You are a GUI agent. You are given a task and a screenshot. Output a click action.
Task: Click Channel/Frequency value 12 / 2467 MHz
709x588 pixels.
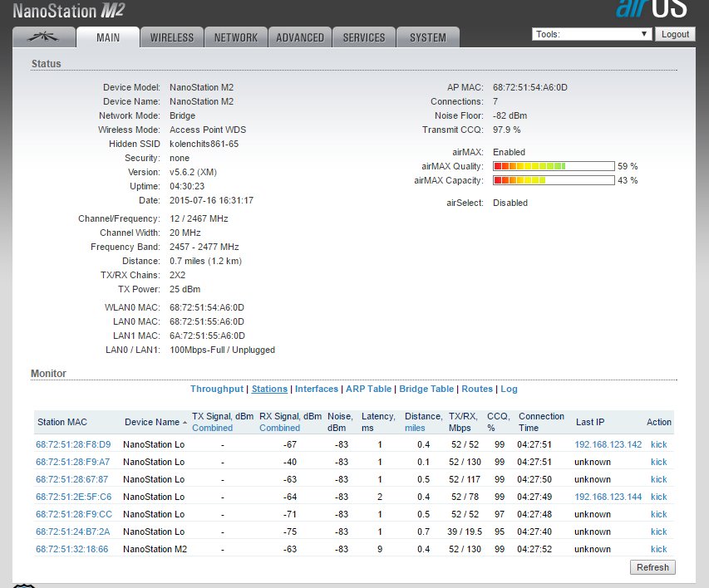pos(199,218)
